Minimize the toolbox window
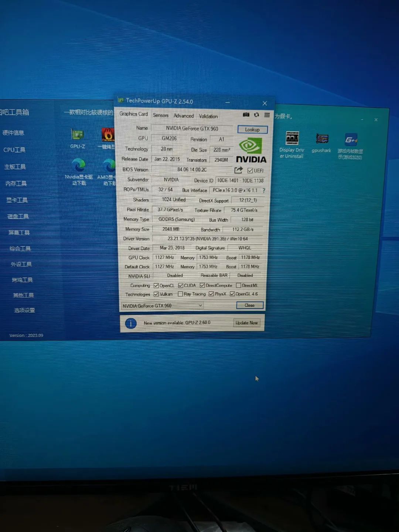Screen dimensions: 399x532 pyautogui.click(x=362, y=119)
